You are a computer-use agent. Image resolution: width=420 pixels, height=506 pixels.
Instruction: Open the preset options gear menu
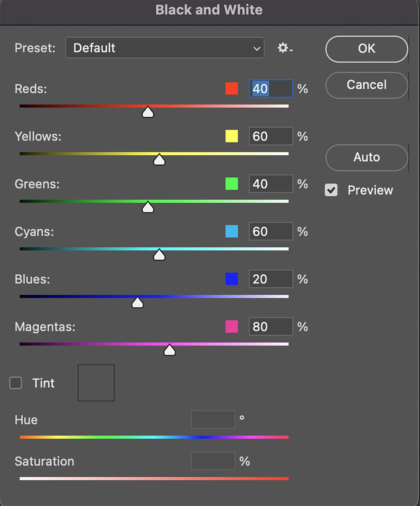tap(285, 48)
